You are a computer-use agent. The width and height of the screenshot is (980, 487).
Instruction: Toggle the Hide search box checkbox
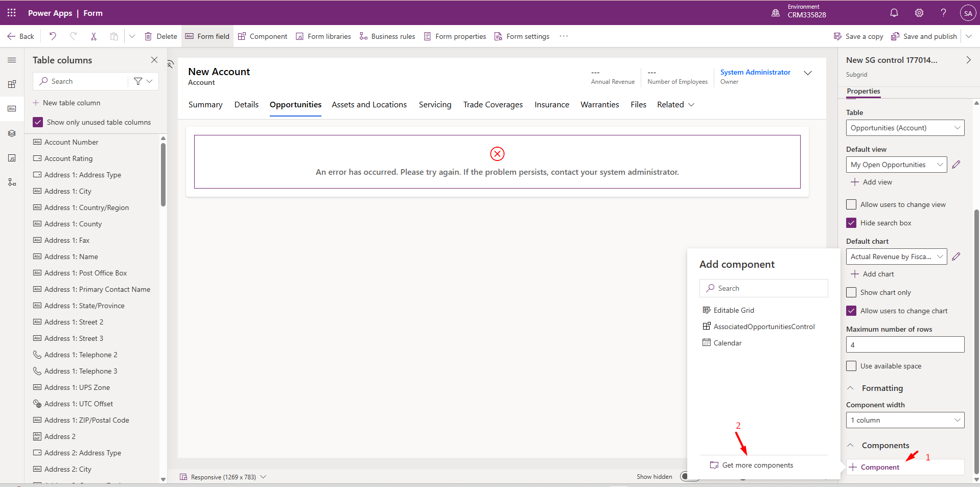pos(851,223)
